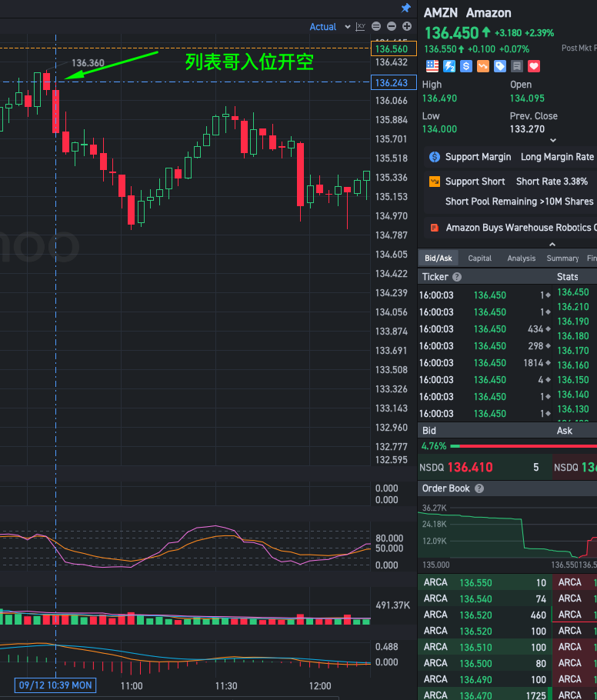Open the Actual price adjustment dropdown
Screen dimensions: 597x700
[330, 27]
